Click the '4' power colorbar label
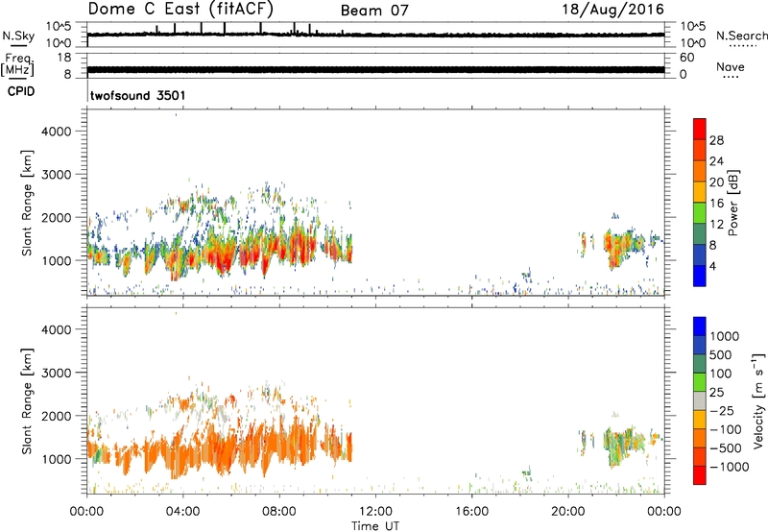This screenshot has height=532, width=768. click(x=713, y=267)
